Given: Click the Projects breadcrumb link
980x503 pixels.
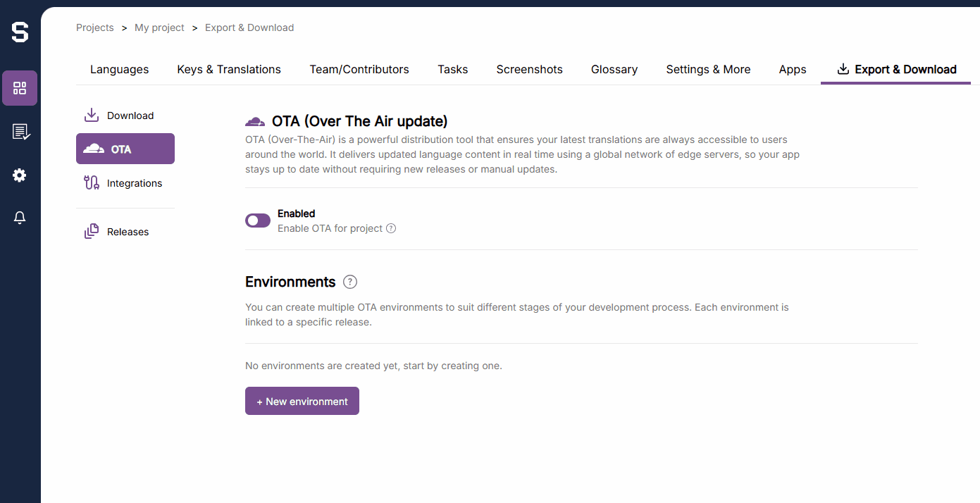Looking at the screenshot, I should 94,27.
